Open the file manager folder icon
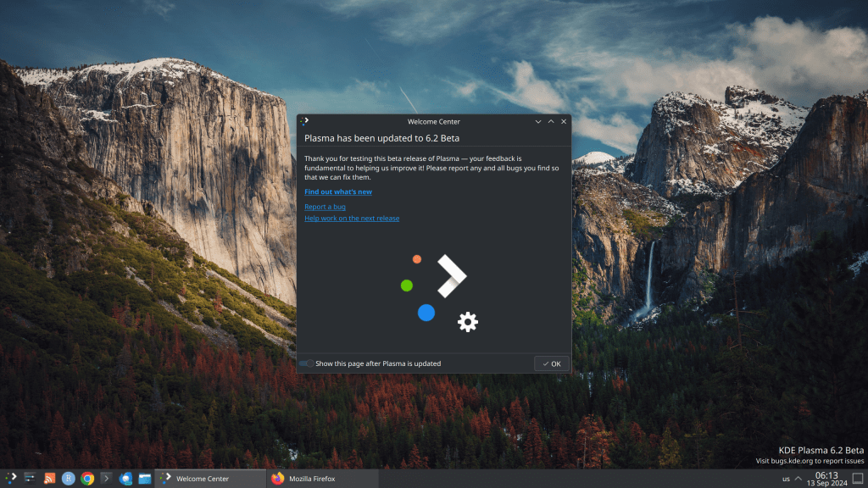The image size is (868, 488). pos(145,479)
